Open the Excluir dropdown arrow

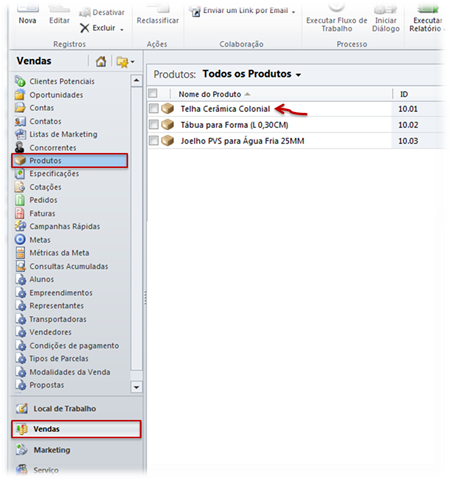coord(122,30)
